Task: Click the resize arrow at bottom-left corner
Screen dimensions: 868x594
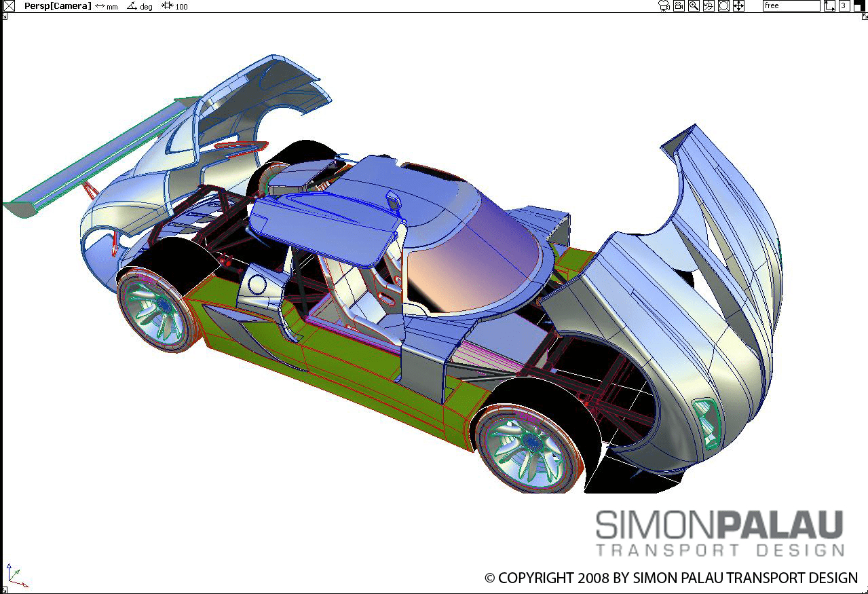Action: point(4,589)
